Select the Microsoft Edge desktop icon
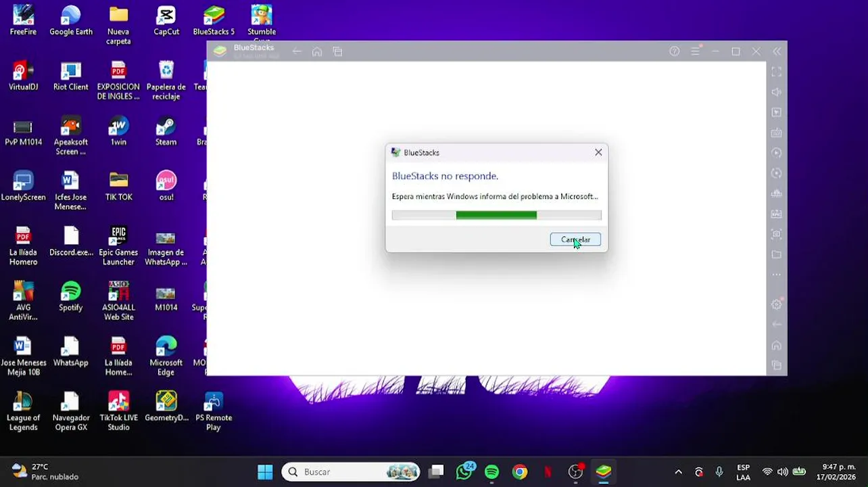Screen dimensions: 868x487 166,356
